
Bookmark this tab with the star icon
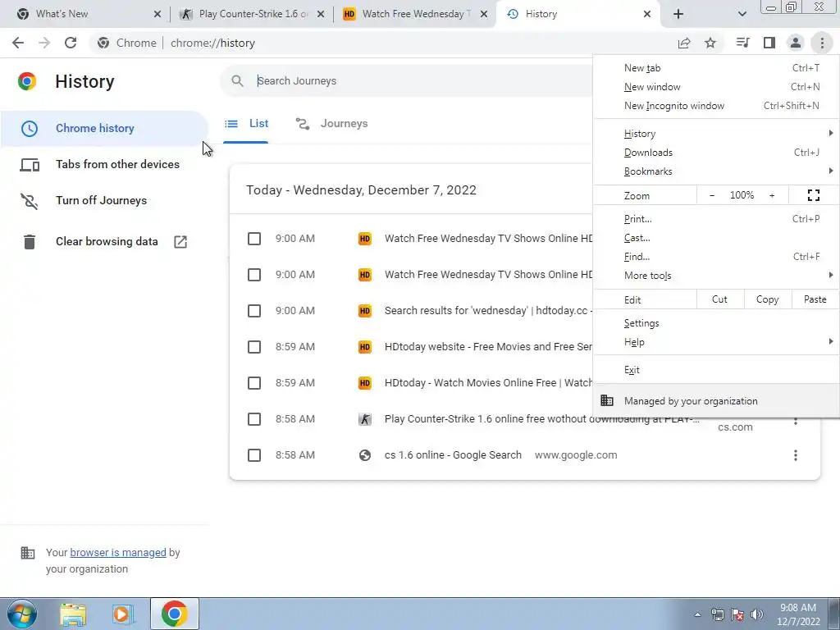tap(710, 43)
